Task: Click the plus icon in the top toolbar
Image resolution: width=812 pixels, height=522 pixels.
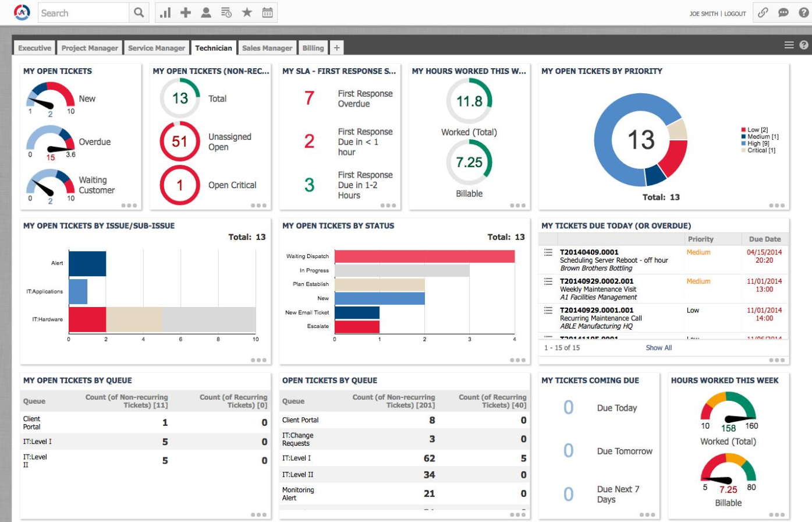Action: pyautogui.click(x=186, y=12)
